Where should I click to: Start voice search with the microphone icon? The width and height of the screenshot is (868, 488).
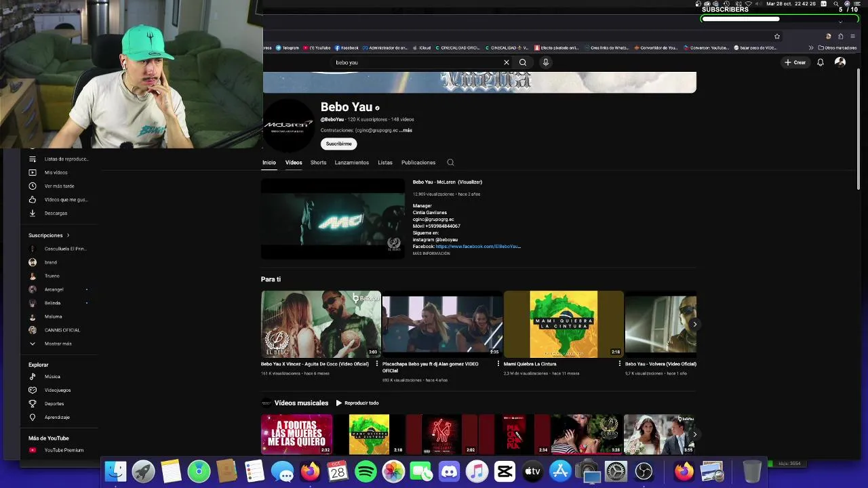coord(545,62)
